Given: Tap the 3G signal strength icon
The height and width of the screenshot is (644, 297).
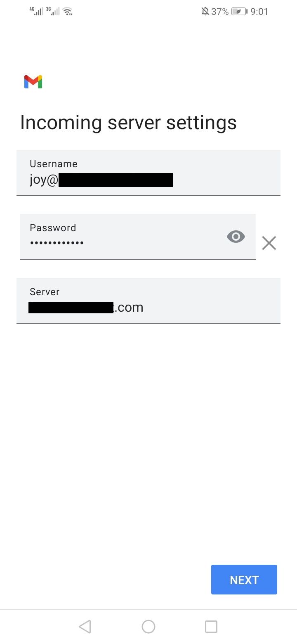Looking at the screenshot, I should [53, 11].
